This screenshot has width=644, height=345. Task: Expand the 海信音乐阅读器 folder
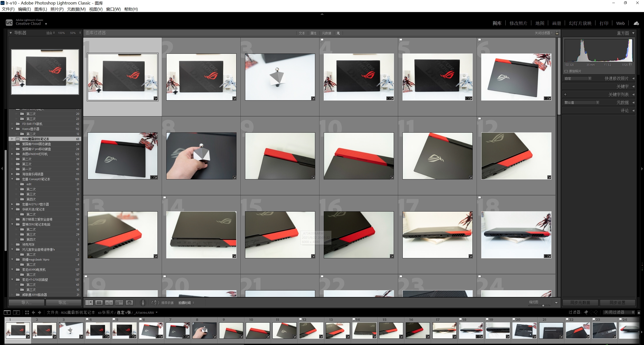point(12,174)
